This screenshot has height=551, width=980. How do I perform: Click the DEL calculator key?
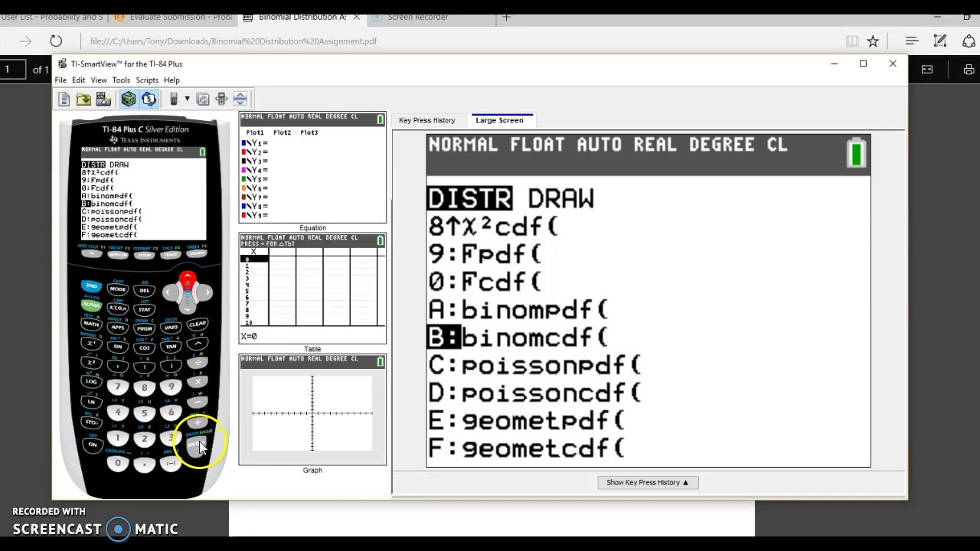(x=144, y=290)
